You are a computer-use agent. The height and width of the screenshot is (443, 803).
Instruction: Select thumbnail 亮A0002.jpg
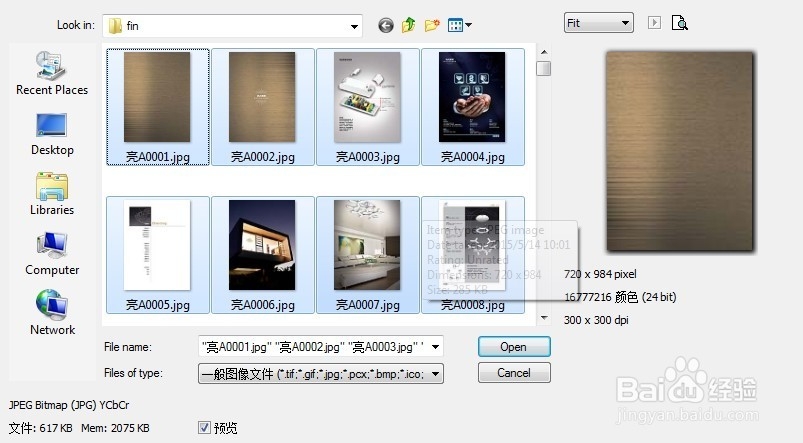[263, 107]
